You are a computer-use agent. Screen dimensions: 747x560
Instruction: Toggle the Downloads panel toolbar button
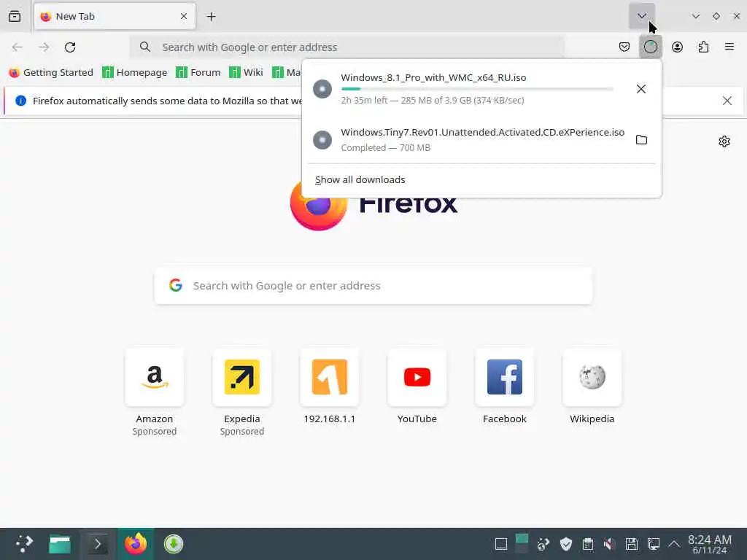tap(650, 47)
